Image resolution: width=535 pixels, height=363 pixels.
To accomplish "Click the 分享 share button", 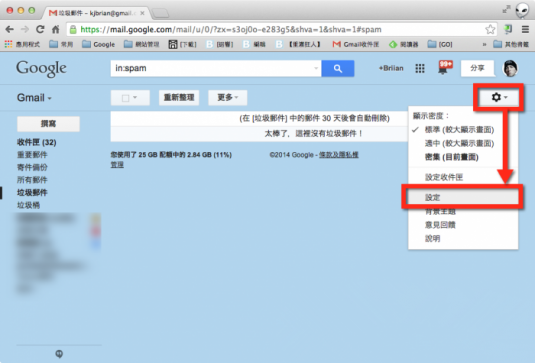I will tap(477, 68).
